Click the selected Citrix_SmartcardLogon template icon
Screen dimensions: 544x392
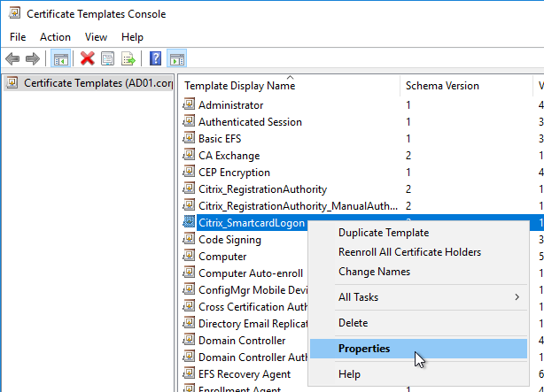tap(189, 222)
